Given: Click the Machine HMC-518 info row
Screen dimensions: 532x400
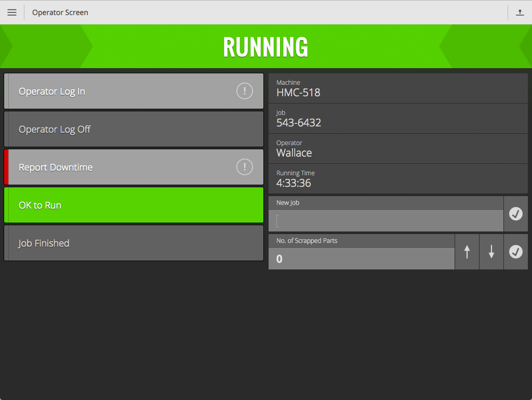Looking at the screenshot, I should [x=398, y=88].
